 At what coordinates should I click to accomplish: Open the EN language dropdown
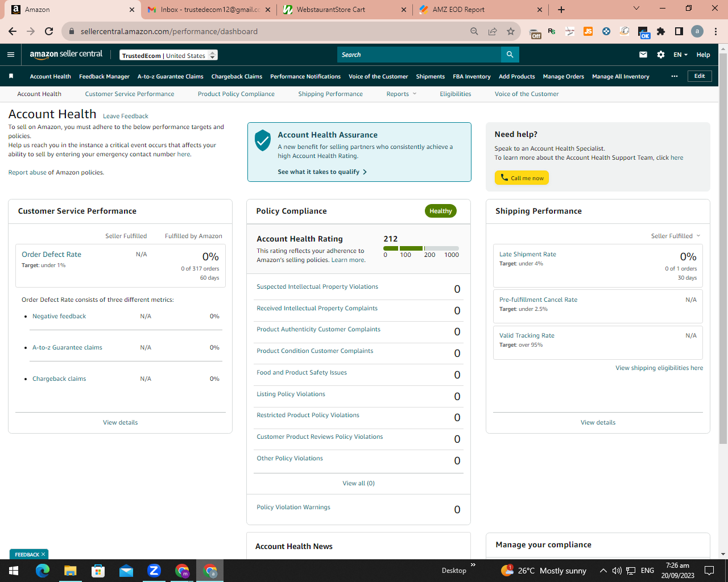(x=680, y=55)
